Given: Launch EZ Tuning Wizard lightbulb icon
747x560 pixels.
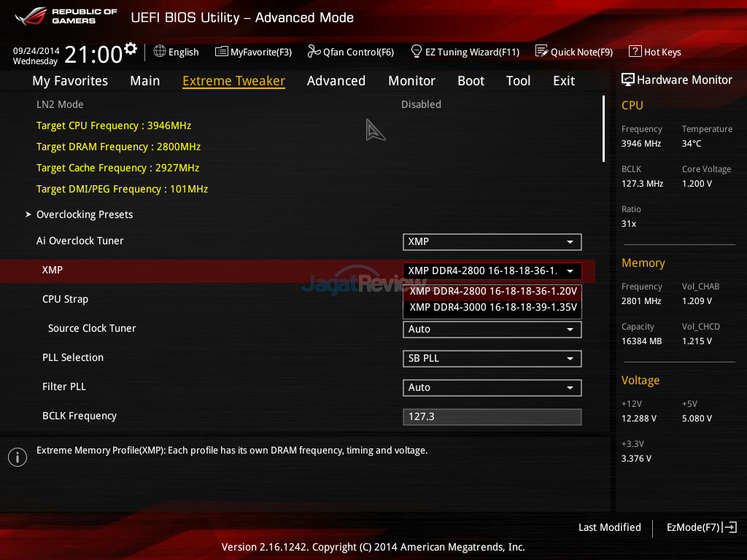Looking at the screenshot, I should [417, 52].
